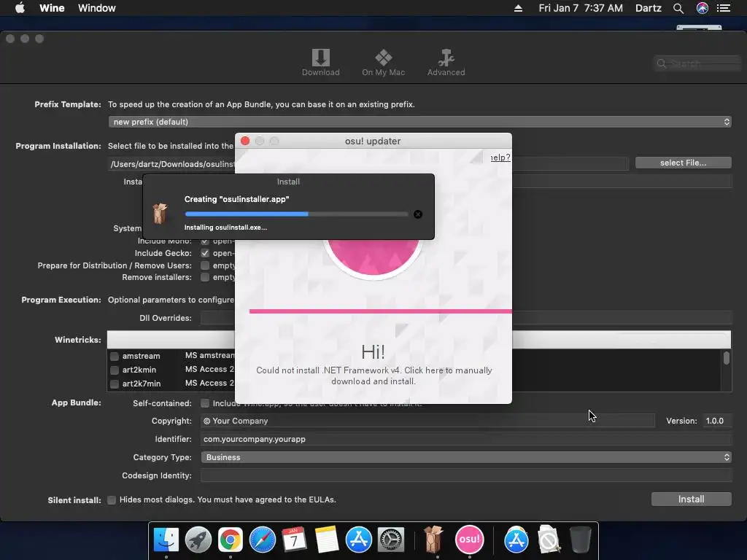Open Finder from the dock
The image size is (747, 560).
pos(166,540)
